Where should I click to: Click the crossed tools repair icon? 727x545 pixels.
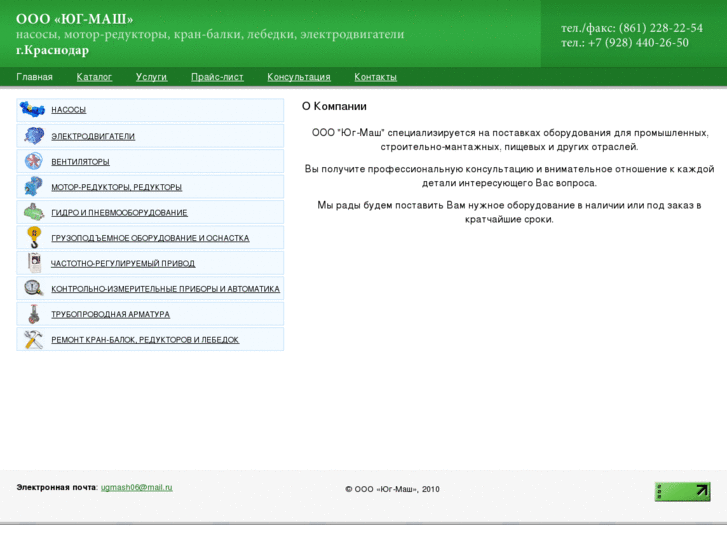click(x=33, y=340)
